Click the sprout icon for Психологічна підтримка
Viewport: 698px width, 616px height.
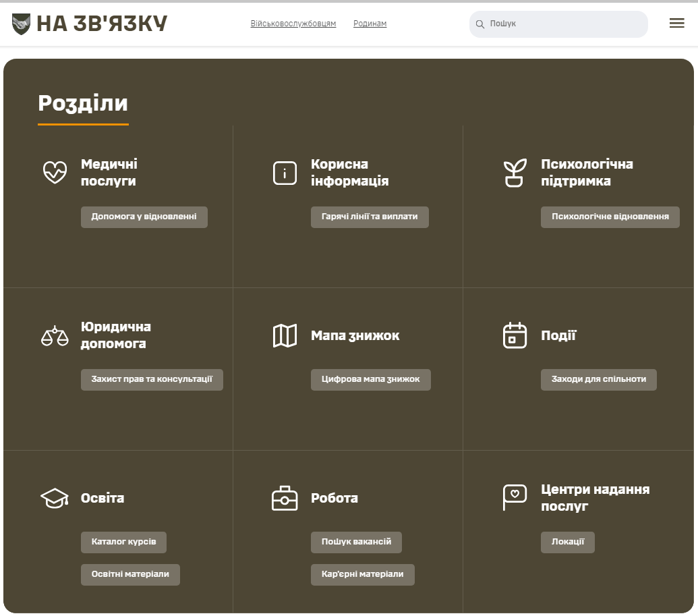pos(514,172)
